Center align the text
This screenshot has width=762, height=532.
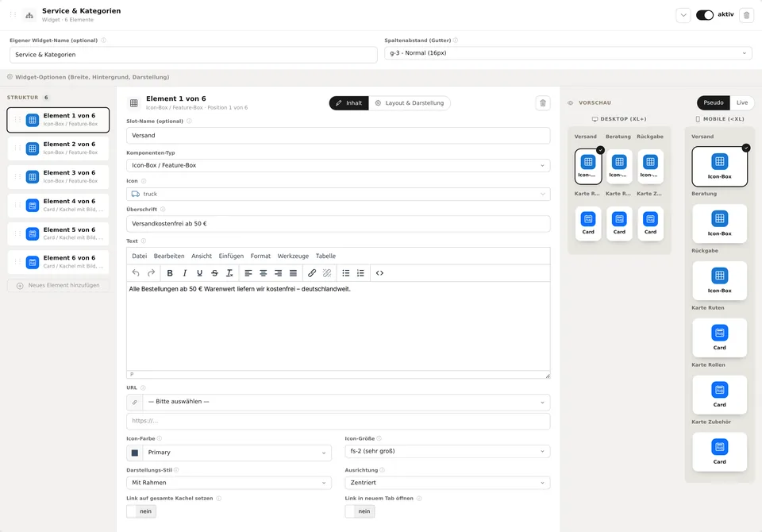pos(264,273)
